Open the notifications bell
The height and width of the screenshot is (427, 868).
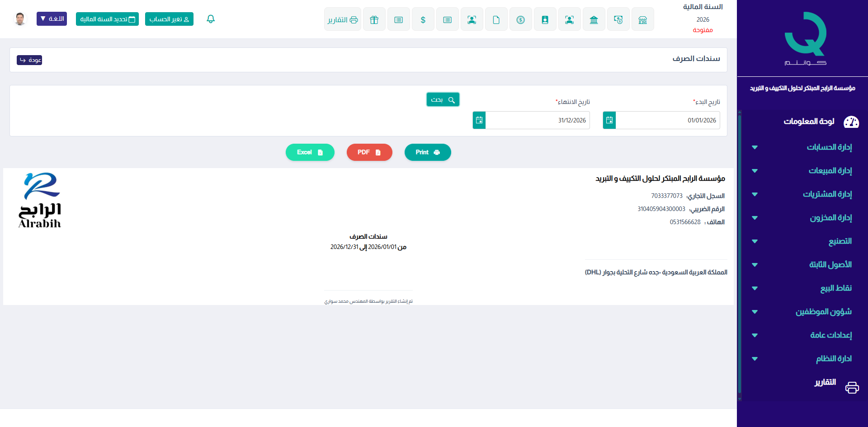tap(211, 19)
